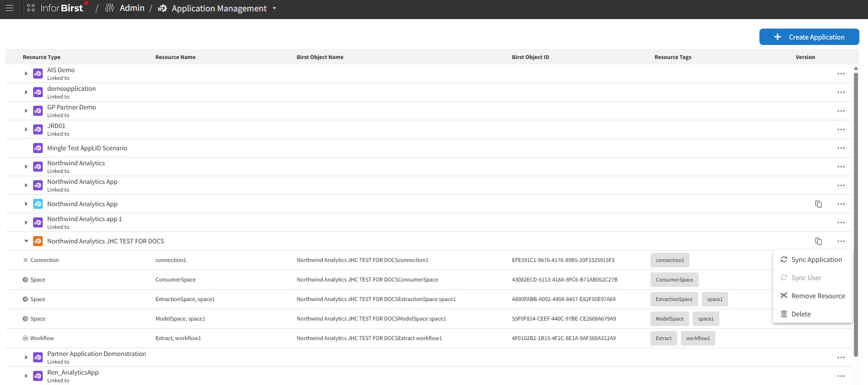Expand the AIS Demo application row
Image resolution: width=868 pixels, height=385 pixels.
[x=26, y=74]
